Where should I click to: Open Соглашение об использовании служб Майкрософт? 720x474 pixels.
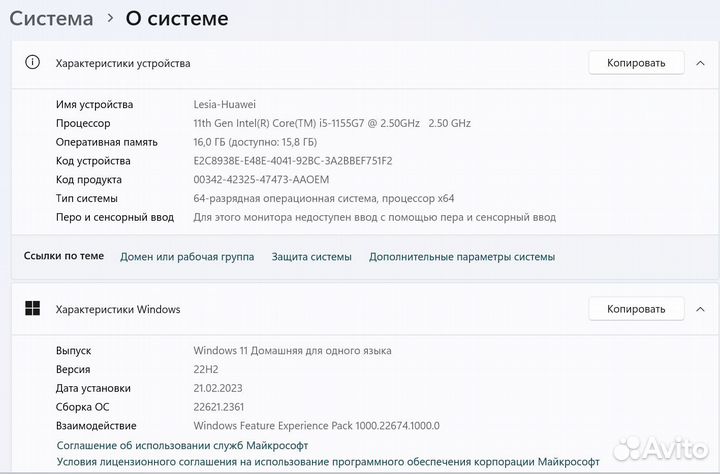coord(182,445)
